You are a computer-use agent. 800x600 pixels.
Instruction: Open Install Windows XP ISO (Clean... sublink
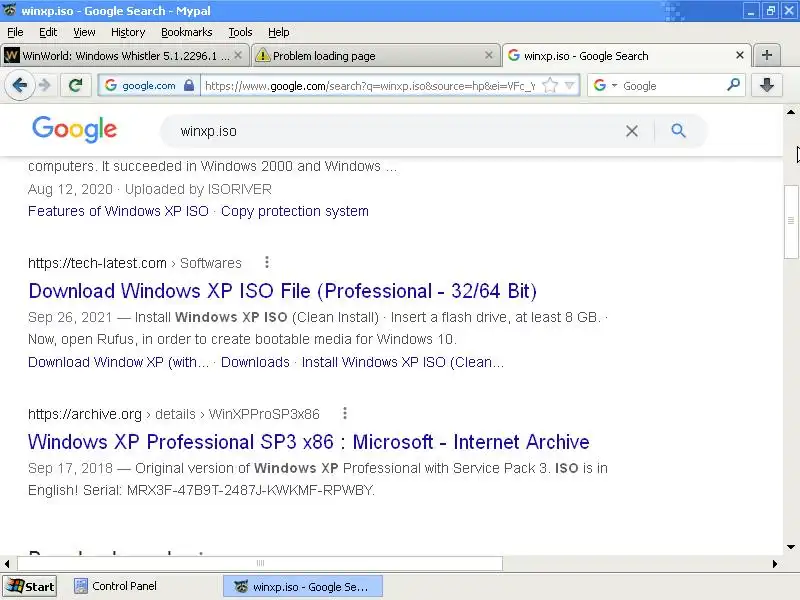click(403, 362)
